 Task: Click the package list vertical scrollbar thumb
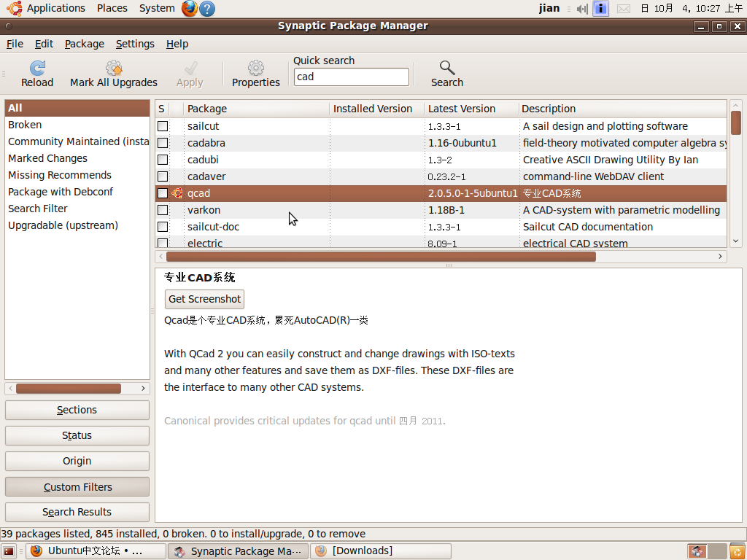[736, 122]
